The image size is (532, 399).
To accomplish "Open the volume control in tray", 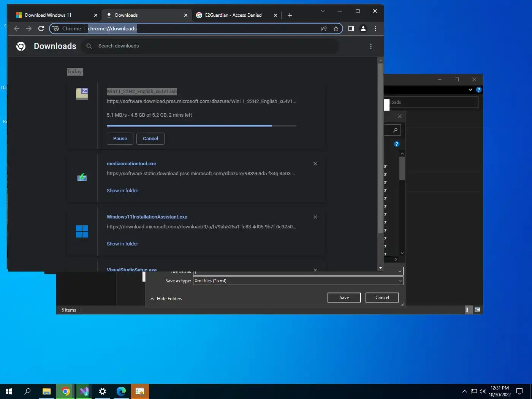I will (x=483, y=391).
